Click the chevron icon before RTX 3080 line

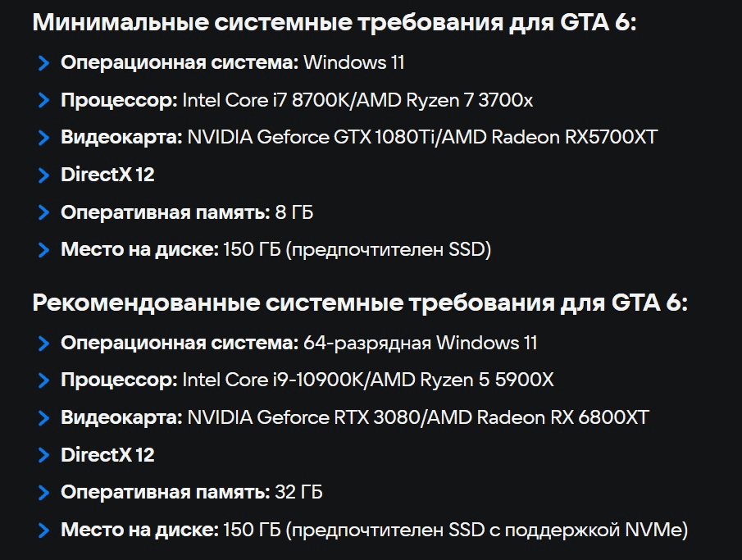pyautogui.click(x=43, y=417)
